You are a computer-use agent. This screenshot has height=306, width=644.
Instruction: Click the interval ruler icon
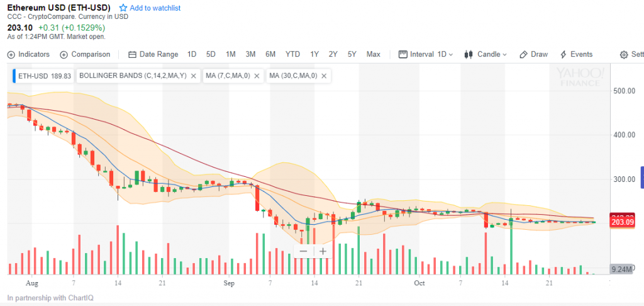(x=403, y=54)
